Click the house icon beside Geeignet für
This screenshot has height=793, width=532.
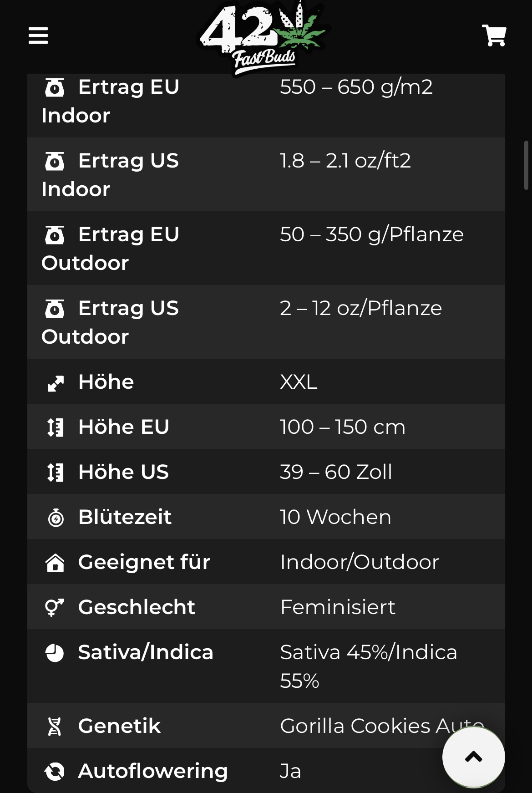coord(55,563)
